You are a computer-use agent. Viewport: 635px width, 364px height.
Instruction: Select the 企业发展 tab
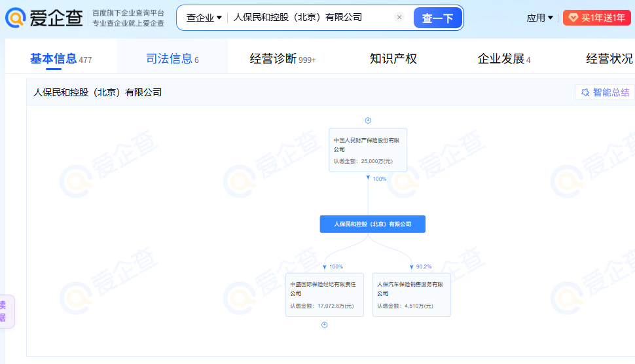click(x=504, y=59)
